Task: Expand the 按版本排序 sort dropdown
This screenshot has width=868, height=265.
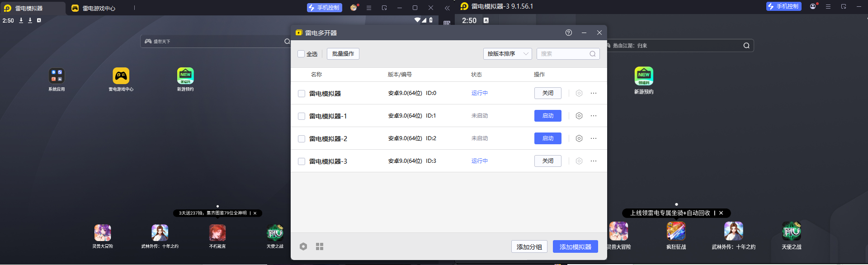Action: tap(507, 54)
